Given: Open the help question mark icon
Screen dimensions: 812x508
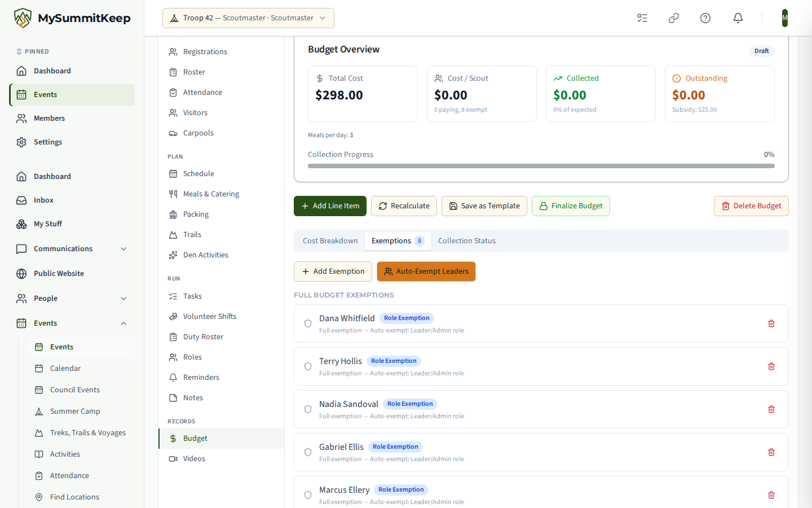Looking at the screenshot, I should (705, 18).
